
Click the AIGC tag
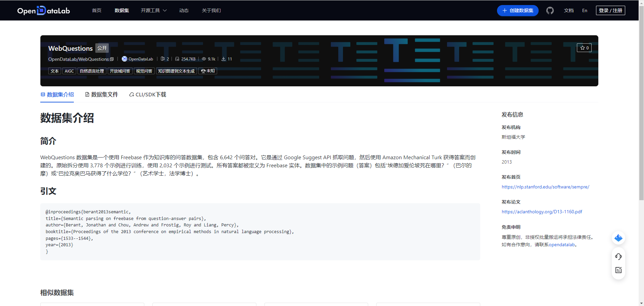pyautogui.click(x=69, y=71)
